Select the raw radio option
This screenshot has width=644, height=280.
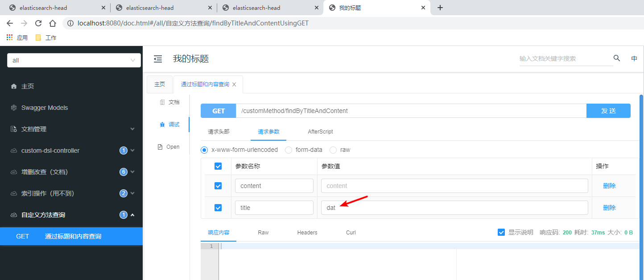pyautogui.click(x=333, y=150)
